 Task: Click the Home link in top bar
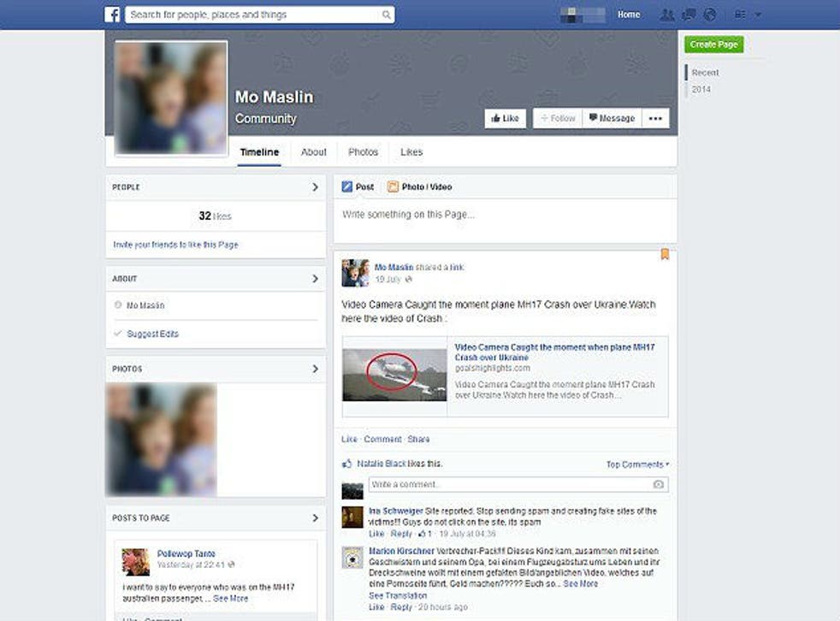629,15
